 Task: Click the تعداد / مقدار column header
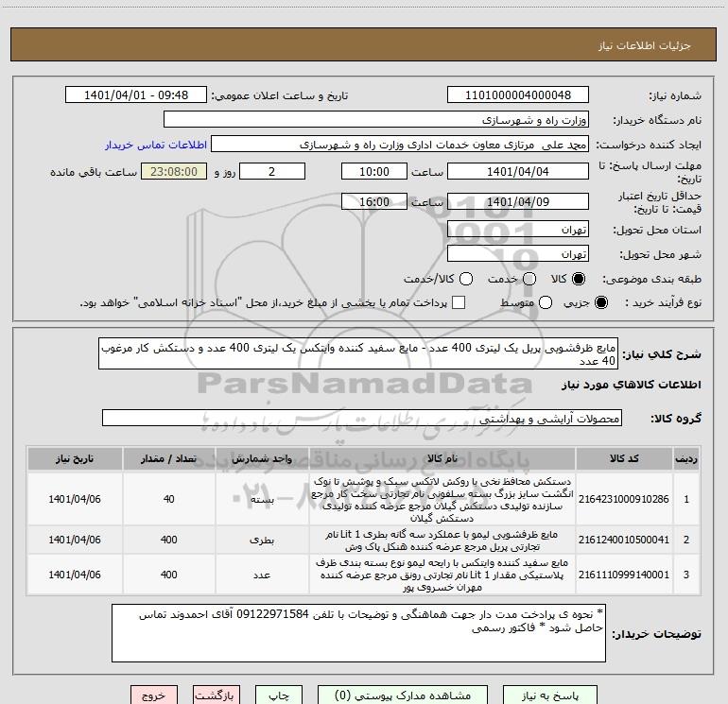(169, 458)
